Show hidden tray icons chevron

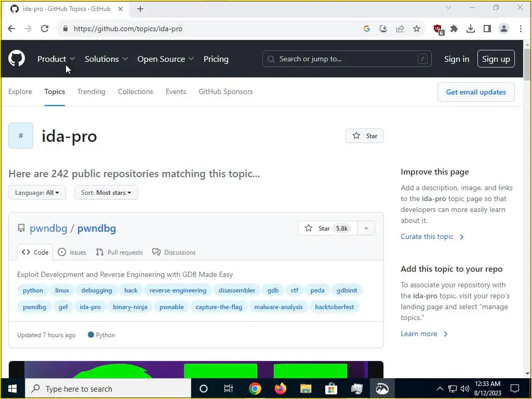coord(440,389)
